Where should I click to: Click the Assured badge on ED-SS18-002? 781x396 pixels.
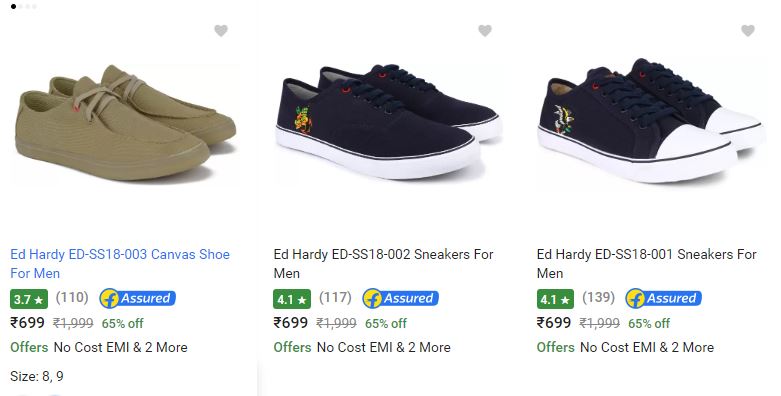[x=400, y=298]
